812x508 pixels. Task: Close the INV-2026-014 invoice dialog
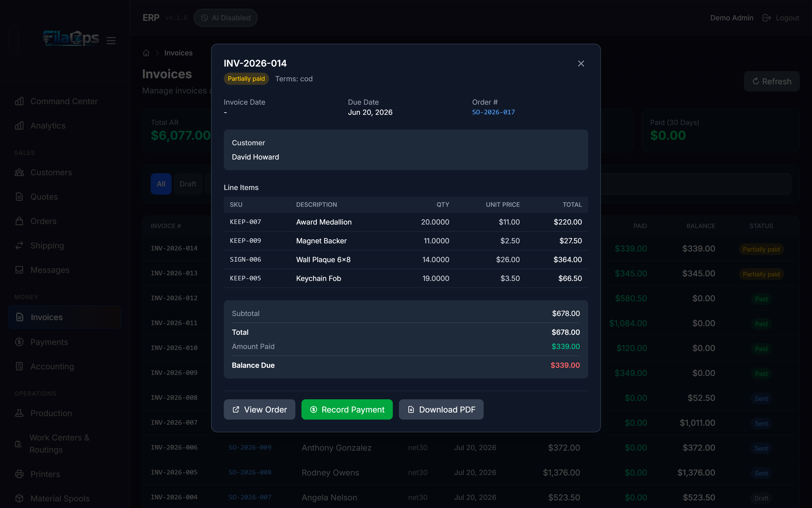581,63
